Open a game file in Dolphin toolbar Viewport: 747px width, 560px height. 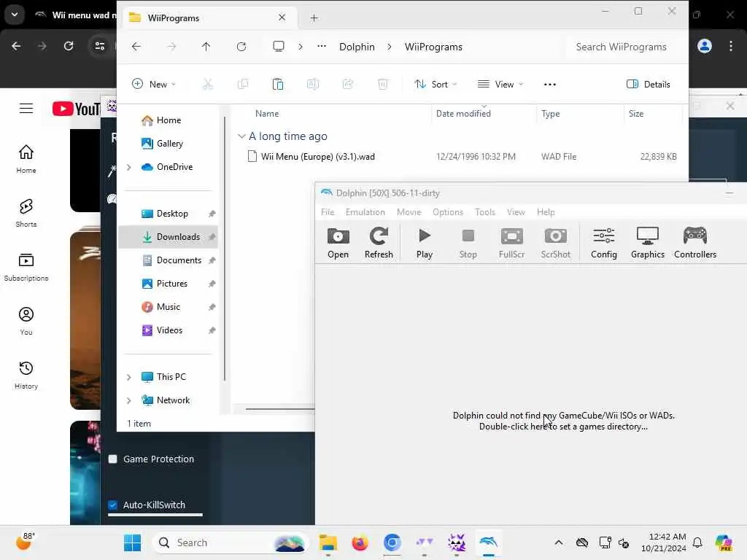click(x=338, y=243)
